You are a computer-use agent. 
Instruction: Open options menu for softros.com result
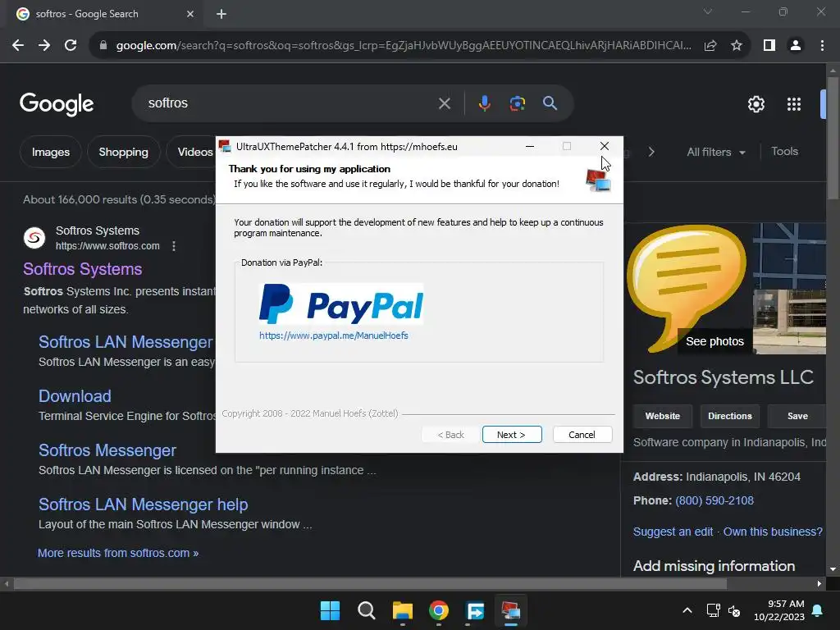tap(174, 246)
